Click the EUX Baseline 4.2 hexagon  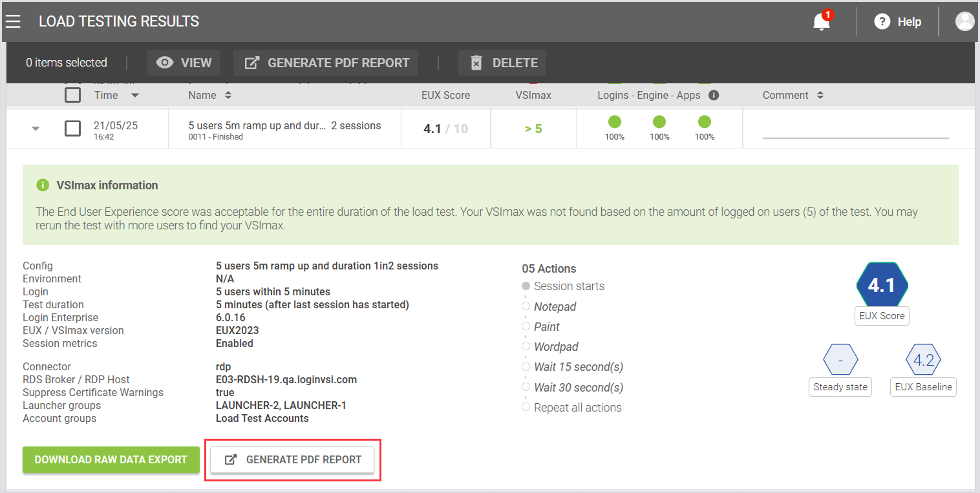(923, 360)
